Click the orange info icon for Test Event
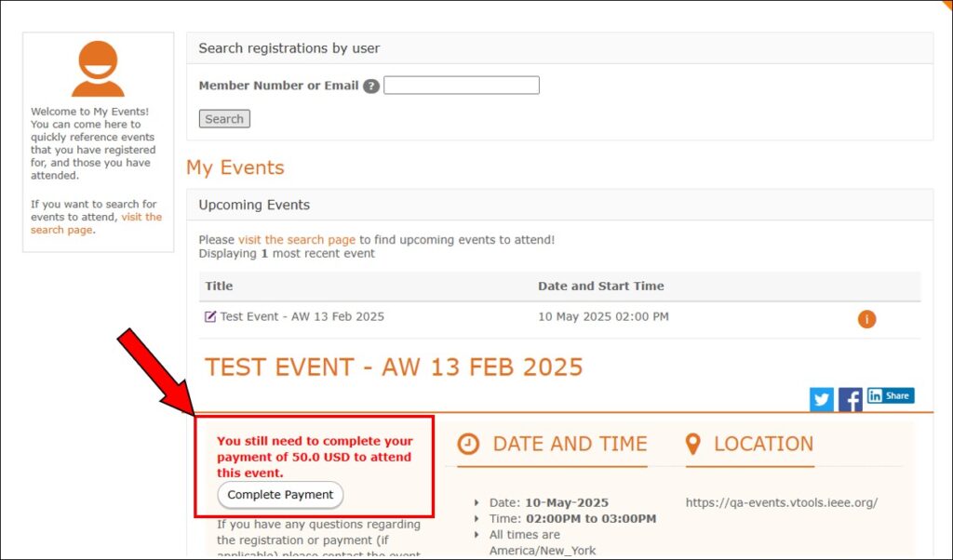The image size is (953, 560). click(x=866, y=319)
